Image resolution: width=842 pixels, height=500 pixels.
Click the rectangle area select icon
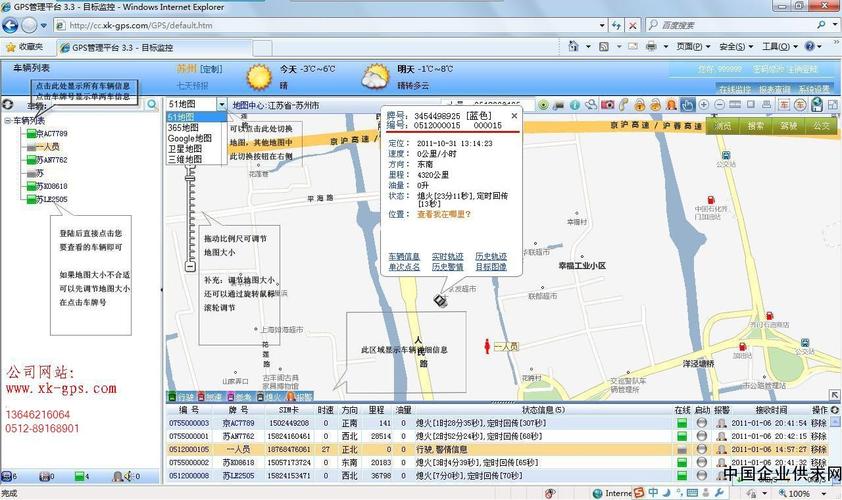coord(751,105)
